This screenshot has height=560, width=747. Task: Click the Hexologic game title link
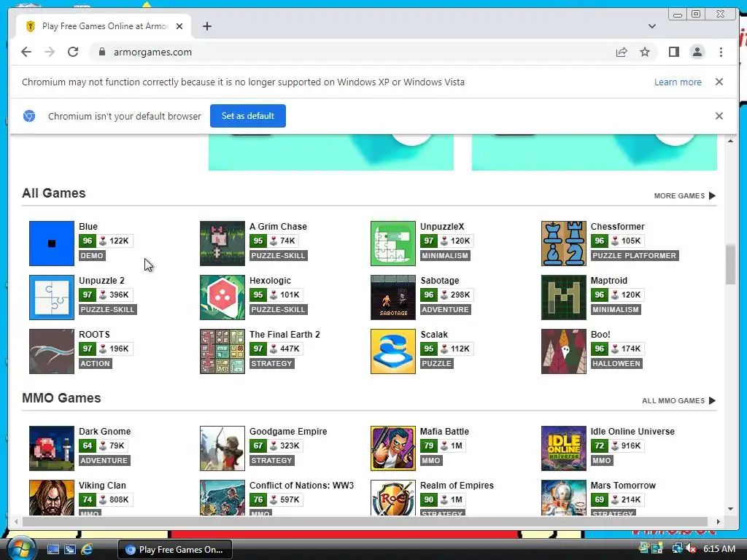[270, 281]
